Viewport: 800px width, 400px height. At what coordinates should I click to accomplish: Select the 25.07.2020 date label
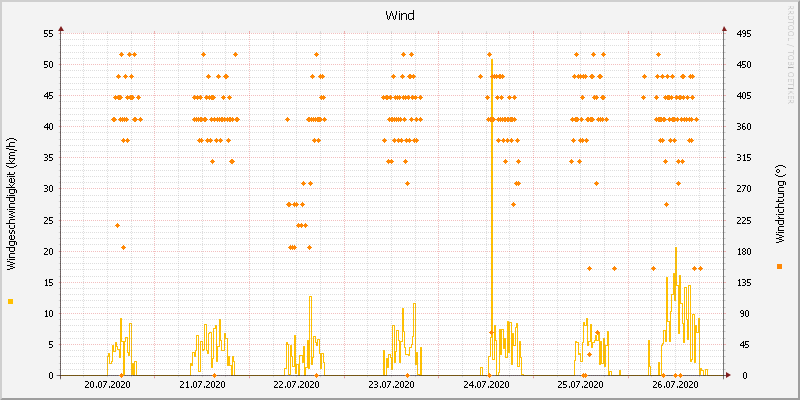click(x=581, y=385)
